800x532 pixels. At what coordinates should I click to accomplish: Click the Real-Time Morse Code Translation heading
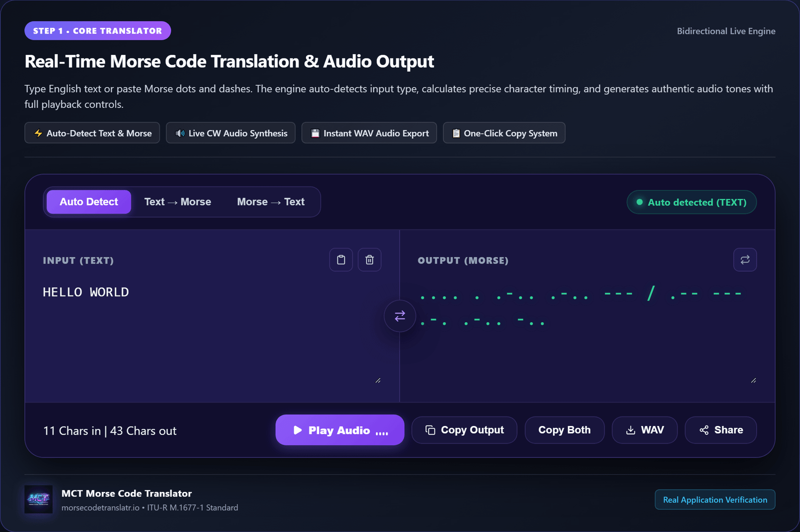tap(229, 61)
